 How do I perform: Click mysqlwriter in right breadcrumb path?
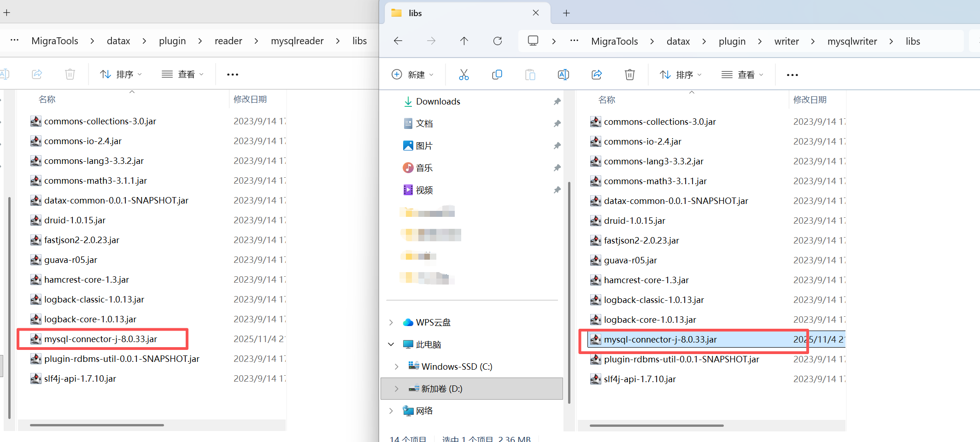[x=852, y=41]
